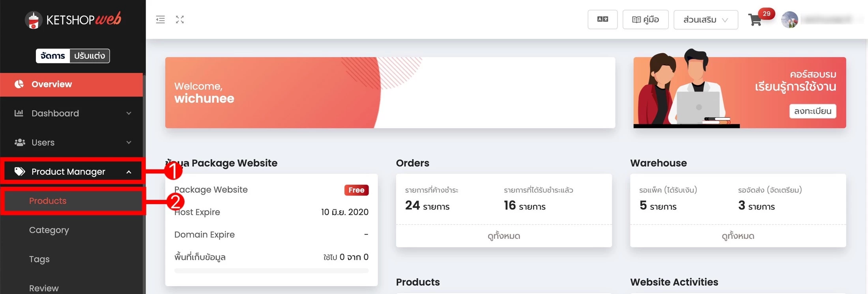The width and height of the screenshot is (868, 294).
Task: Open the ส่วนเสริม dropdown
Action: (705, 20)
